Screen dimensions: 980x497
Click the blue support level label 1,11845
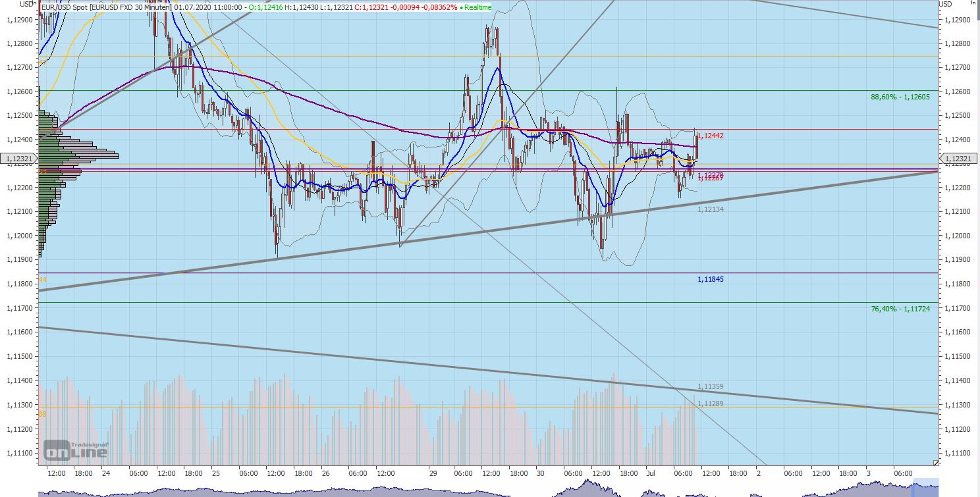[710, 279]
